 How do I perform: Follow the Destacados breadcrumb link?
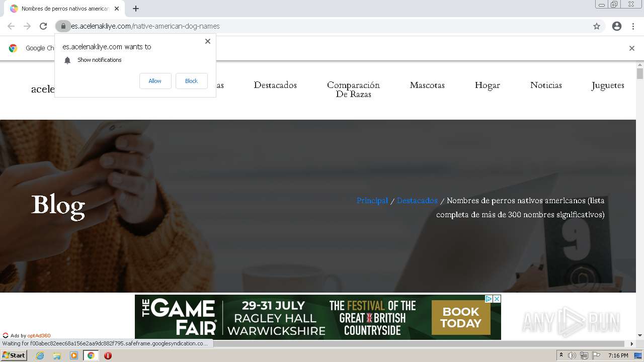417,201
